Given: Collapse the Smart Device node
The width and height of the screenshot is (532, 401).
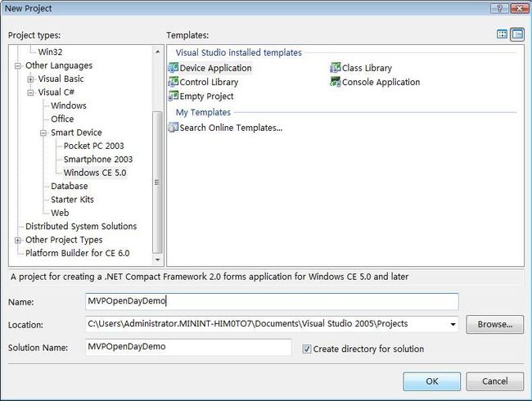Looking at the screenshot, I should click(43, 133).
